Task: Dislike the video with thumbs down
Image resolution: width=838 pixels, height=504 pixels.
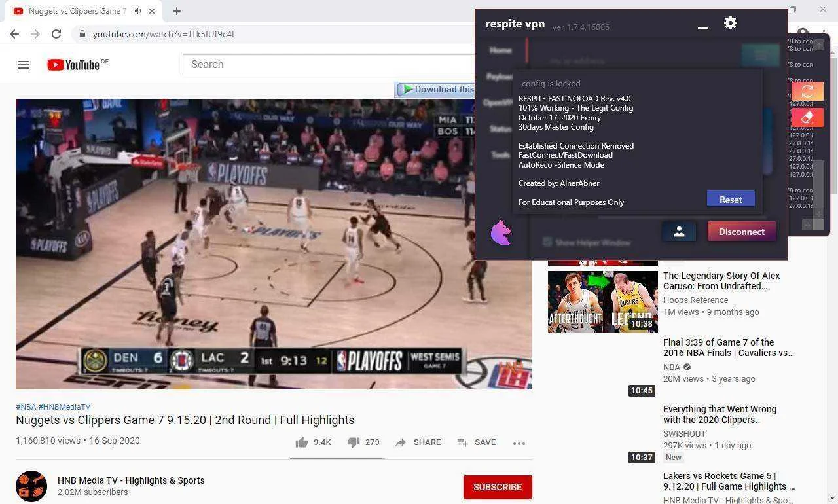Action: pyautogui.click(x=354, y=442)
